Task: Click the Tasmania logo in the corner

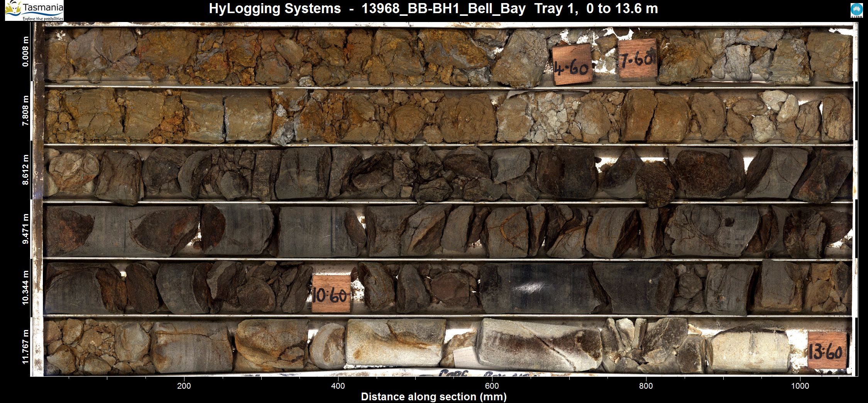Action: pyautogui.click(x=34, y=10)
